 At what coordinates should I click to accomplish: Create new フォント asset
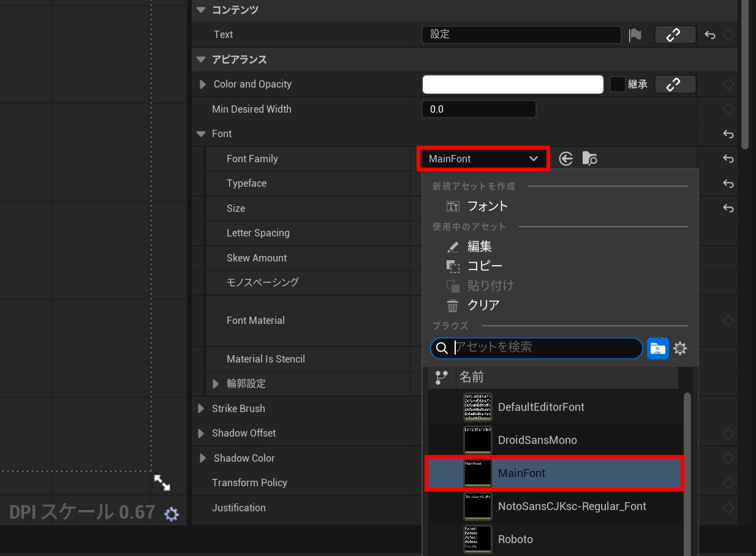tap(487, 206)
